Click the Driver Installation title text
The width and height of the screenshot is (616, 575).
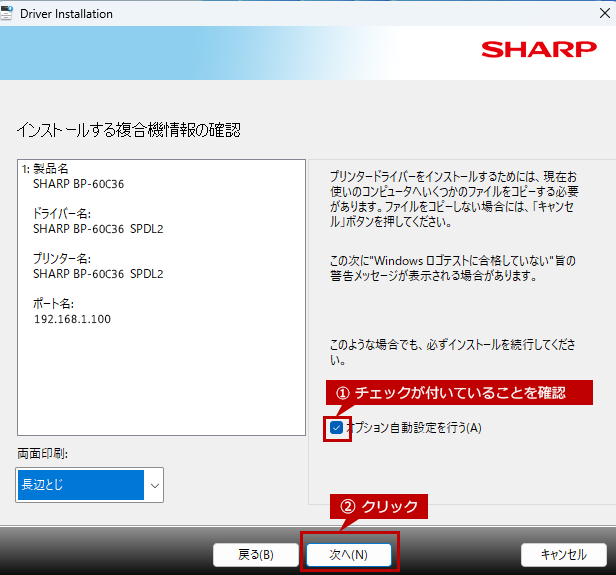point(66,14)
